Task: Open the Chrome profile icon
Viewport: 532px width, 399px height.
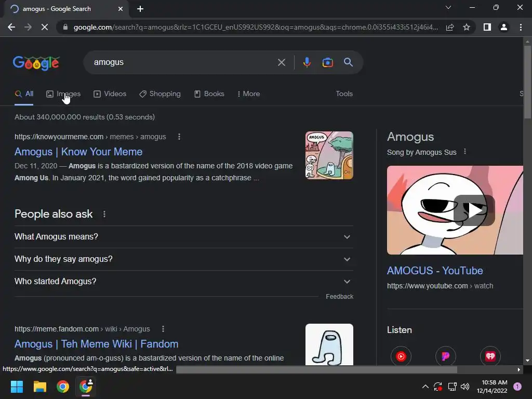Action: [x=504, y=27]
